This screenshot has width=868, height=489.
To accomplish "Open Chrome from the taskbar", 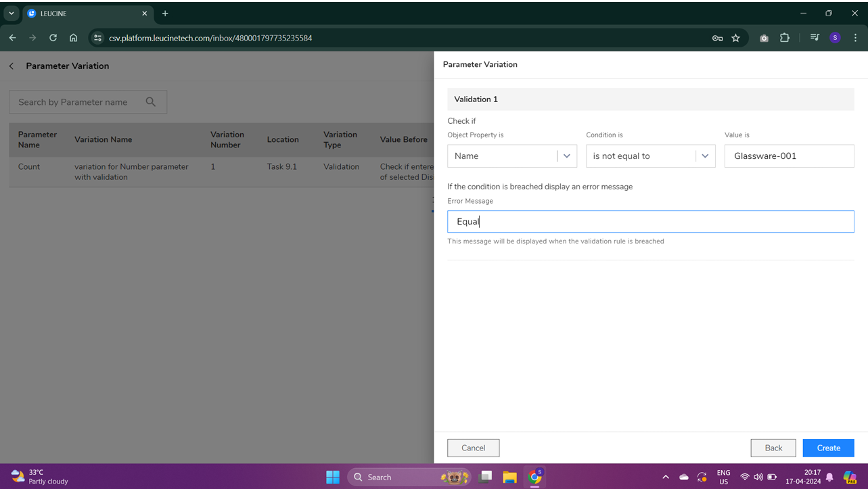I will pyautogui.click(x=535, y=477).
